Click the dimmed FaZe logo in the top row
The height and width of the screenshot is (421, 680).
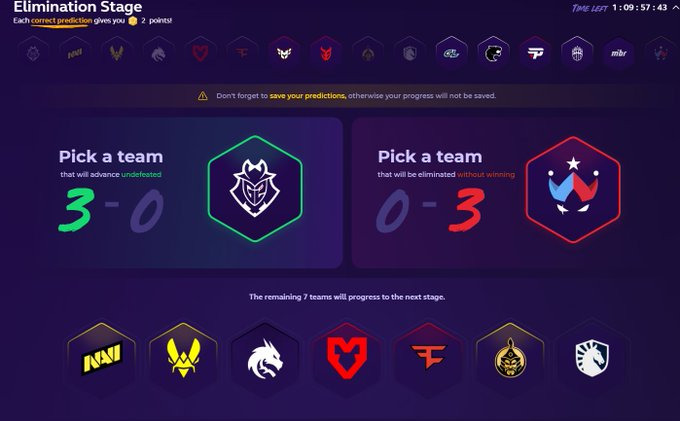pos(242,54)
